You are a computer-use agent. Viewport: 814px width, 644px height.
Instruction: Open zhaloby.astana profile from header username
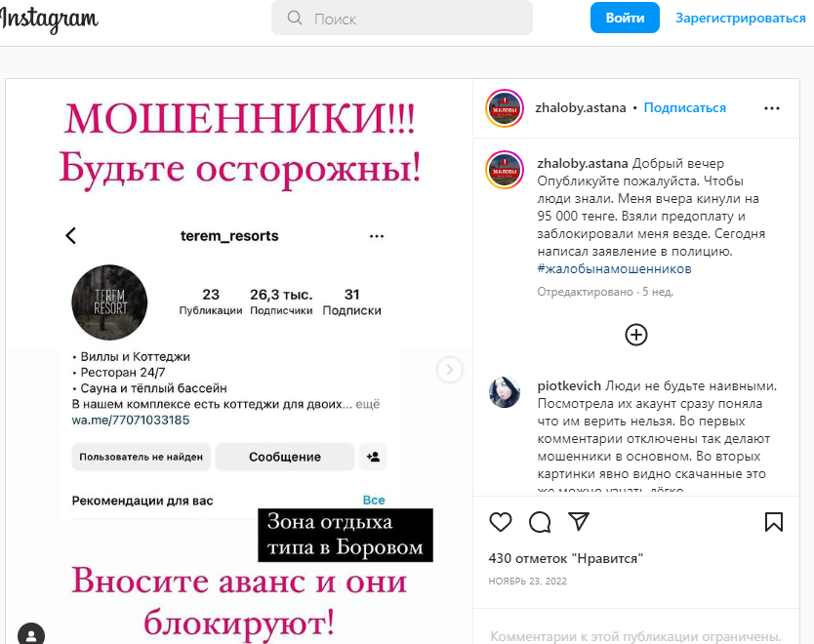pyautogui.click(x=581, y=107)
